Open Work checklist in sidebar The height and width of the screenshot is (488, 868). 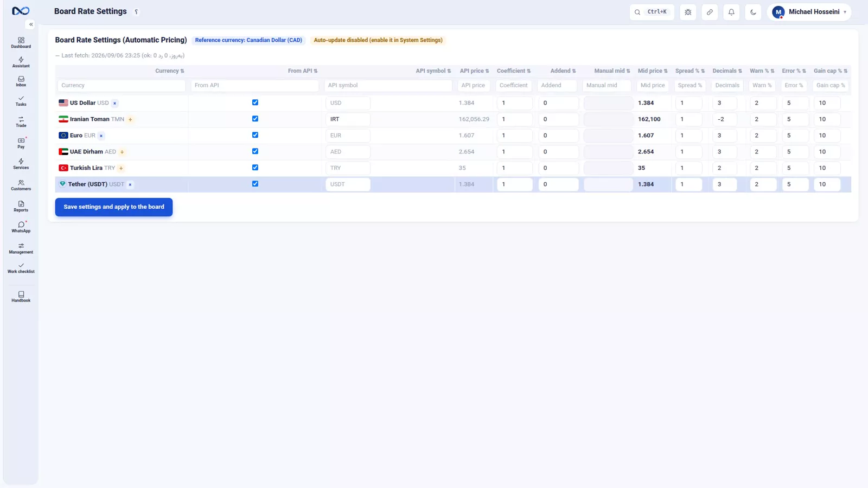21,268
